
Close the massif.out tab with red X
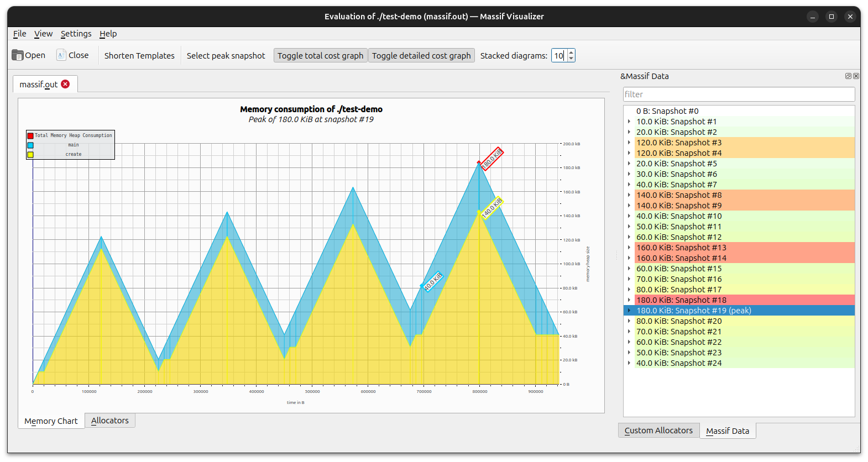tap(65, 84)
